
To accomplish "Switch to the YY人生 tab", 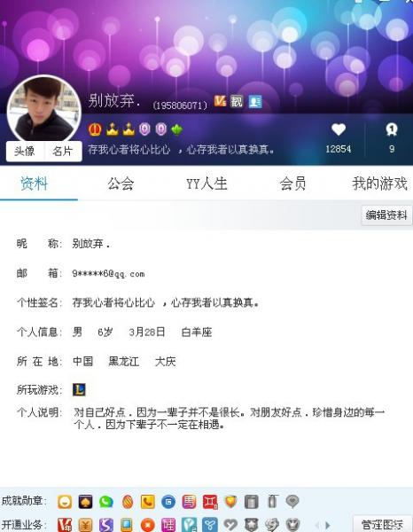I will coord(206,184).
